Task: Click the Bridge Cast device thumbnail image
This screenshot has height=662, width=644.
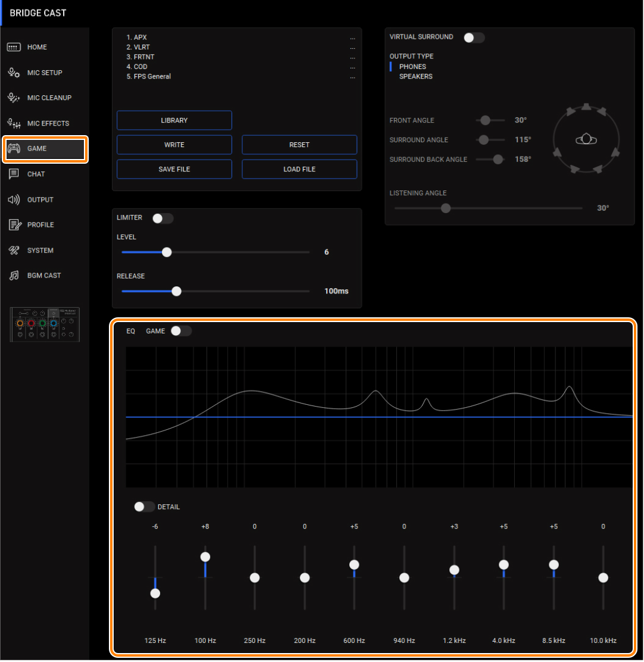Action: 45,324
